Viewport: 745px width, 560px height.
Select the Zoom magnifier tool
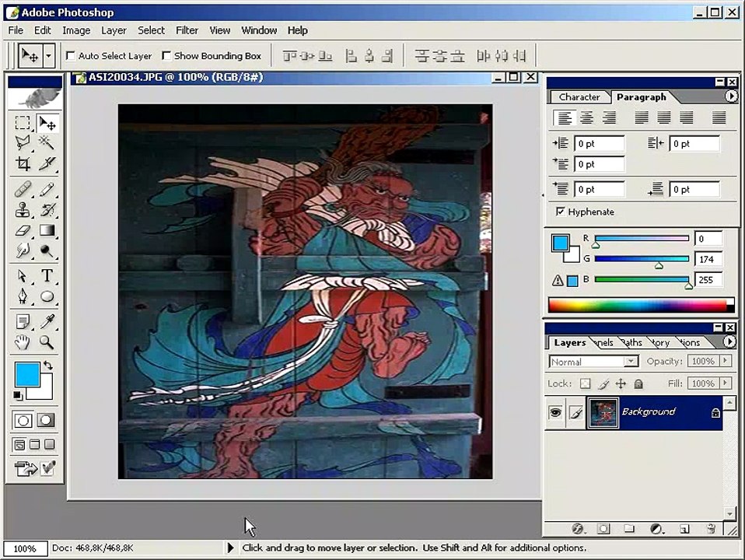pos(47,341)
